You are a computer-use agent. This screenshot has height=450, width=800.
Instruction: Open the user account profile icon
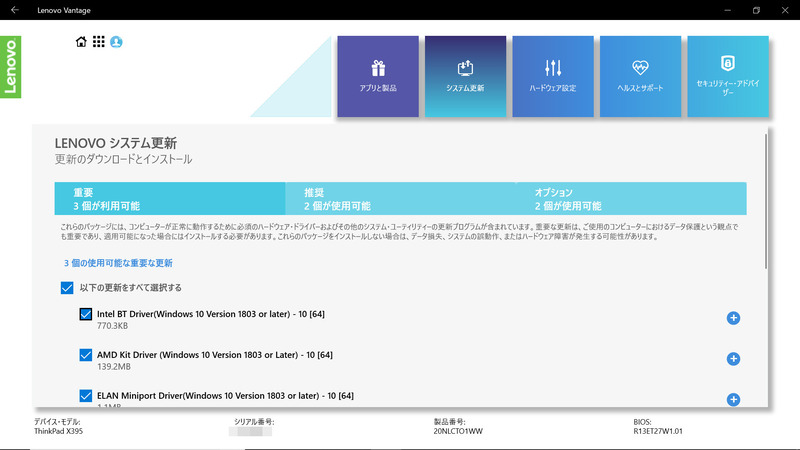click(x=116, y=42)
